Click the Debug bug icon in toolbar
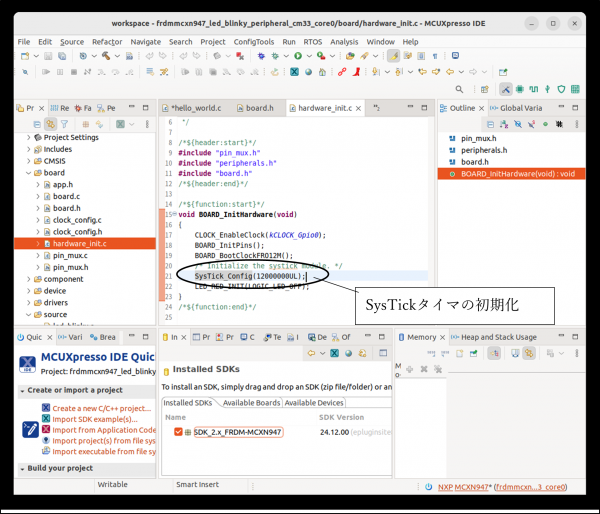The height and width of the screenshot is (514, 600). [x=275, y=56]
